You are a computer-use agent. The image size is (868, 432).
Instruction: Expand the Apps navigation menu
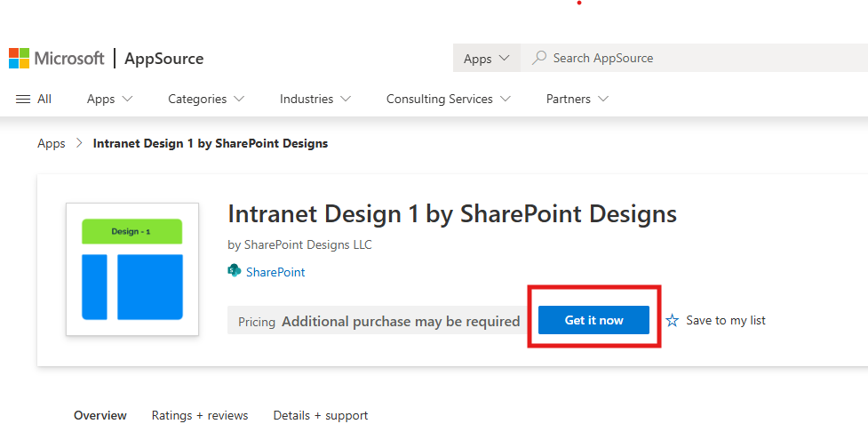coord(109,99)
